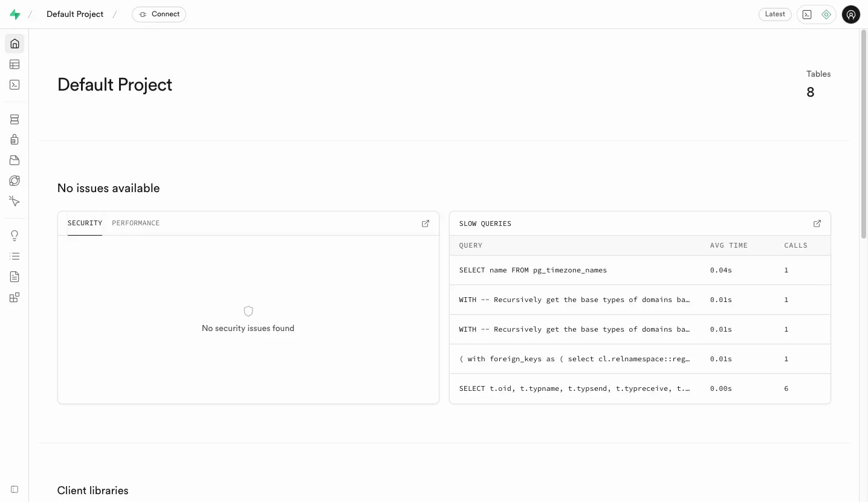Switch to the Performance tab
This screenshot has width=868, height=502.
135,223
